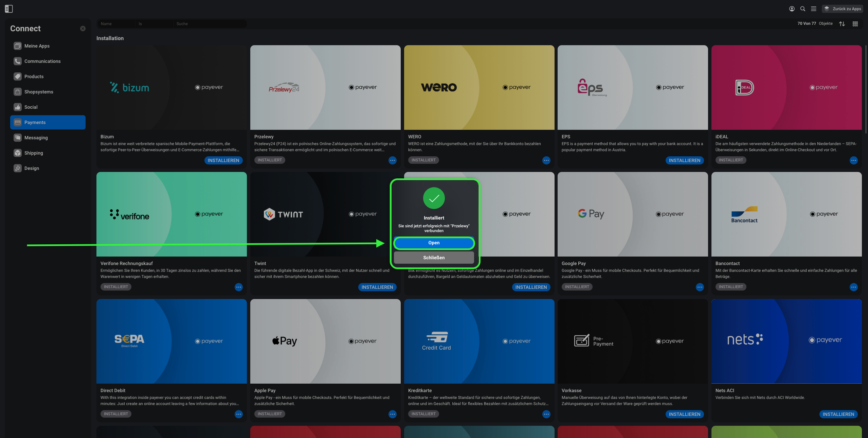The width and height of the screenshot is (868, 438).
Task: Click the Verifone card thumbnail
Action: (171, 214)
